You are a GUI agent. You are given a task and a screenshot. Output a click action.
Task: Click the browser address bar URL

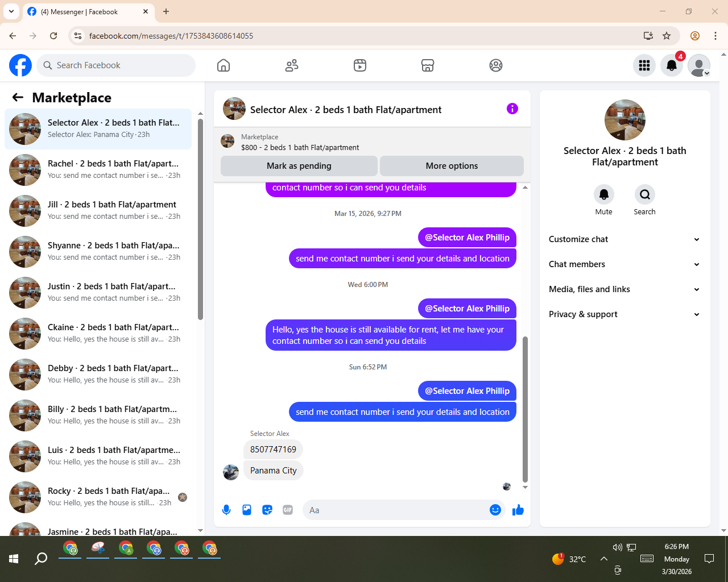coord(171,36)
